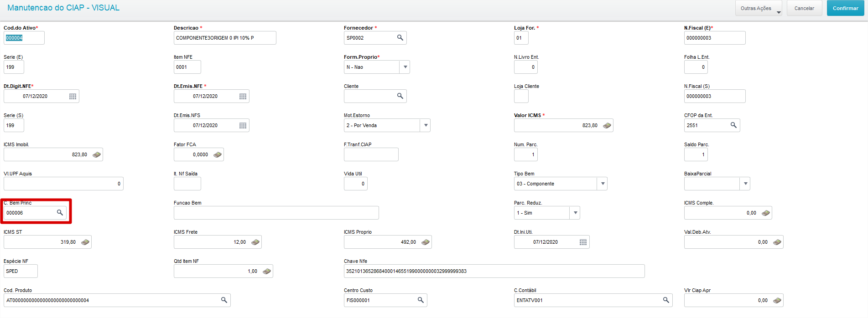Open the C. Bem Princ lookup icon

[x=60, y=213]
